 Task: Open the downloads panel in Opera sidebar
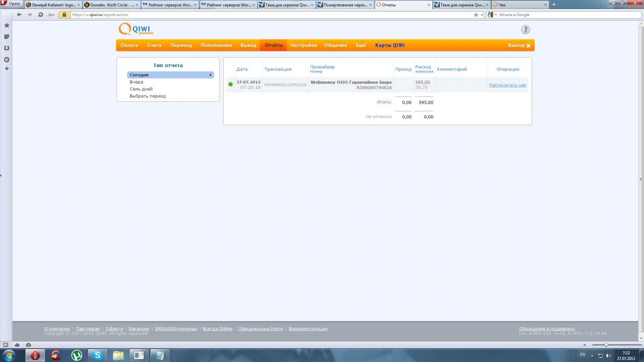pyautogui.click(x=7, y=48)
